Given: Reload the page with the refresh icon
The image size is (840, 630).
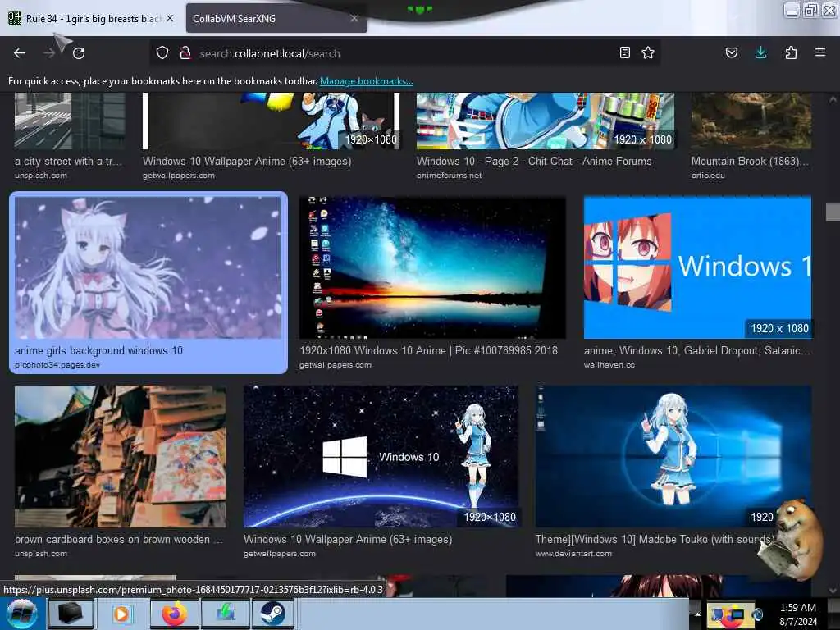Looking at the screenshot, I should pos(79,53).
